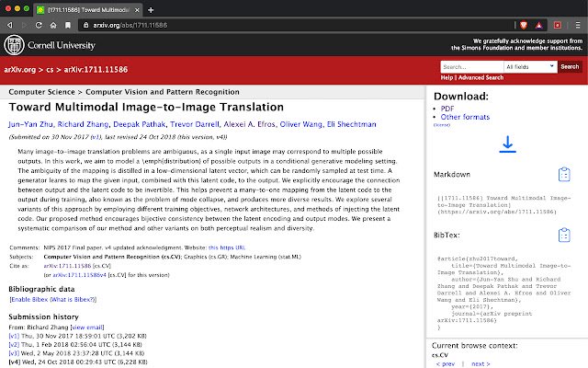
Task: Click the [v4] submission history entry
Action: pos(78,362)
